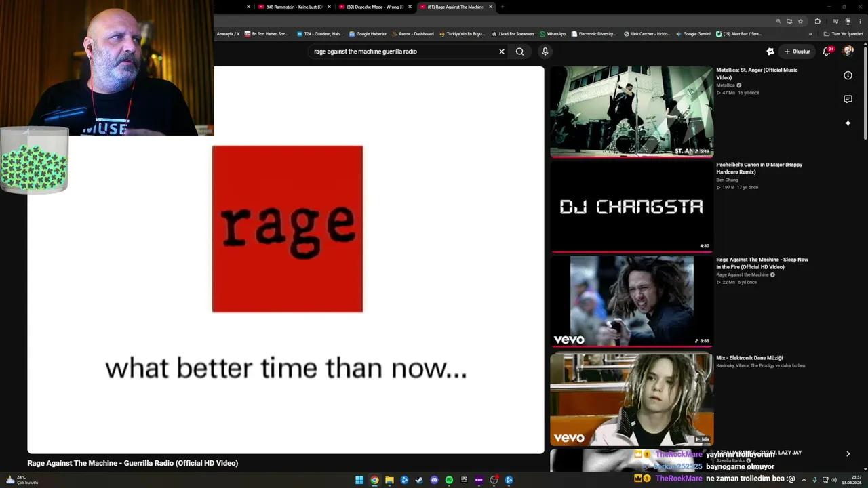Open the Electronic Diversity bookmark
Viewport: 868px width, 488px height.
click(x=593, y=34)
